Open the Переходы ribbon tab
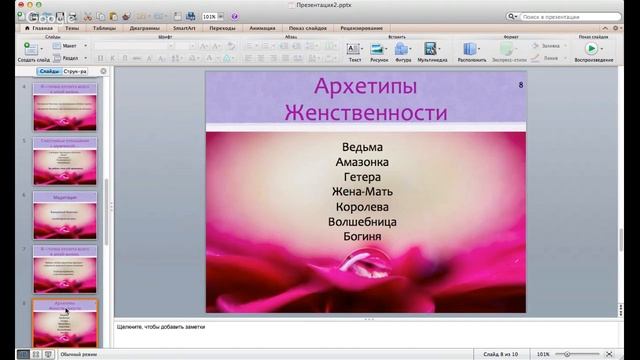This screenshot has width=640, height=360. [x=222, y=28]
